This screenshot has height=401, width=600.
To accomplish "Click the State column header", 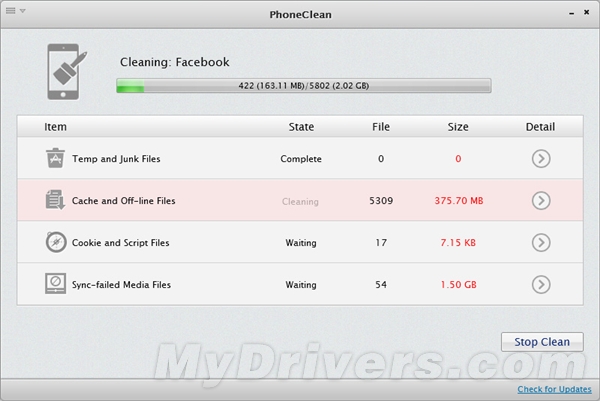I will pos(301,127).
